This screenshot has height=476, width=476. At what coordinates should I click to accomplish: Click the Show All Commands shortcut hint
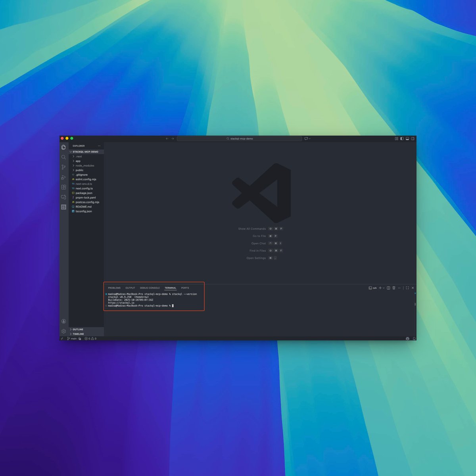pyautogui.click(x=260, y=229)
